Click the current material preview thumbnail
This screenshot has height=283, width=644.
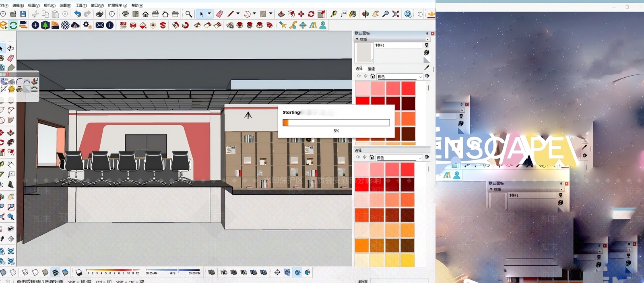pyautogui.click(x=364, y=52)
